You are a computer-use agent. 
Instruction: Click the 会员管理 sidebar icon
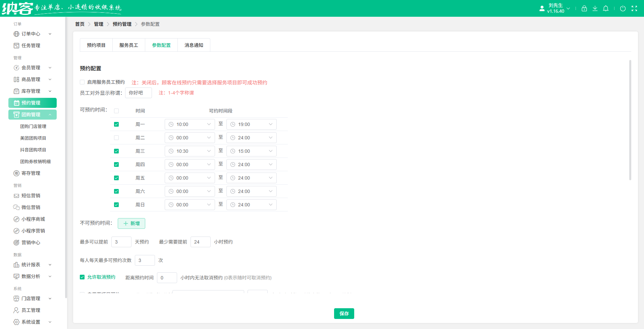[16, 68]
